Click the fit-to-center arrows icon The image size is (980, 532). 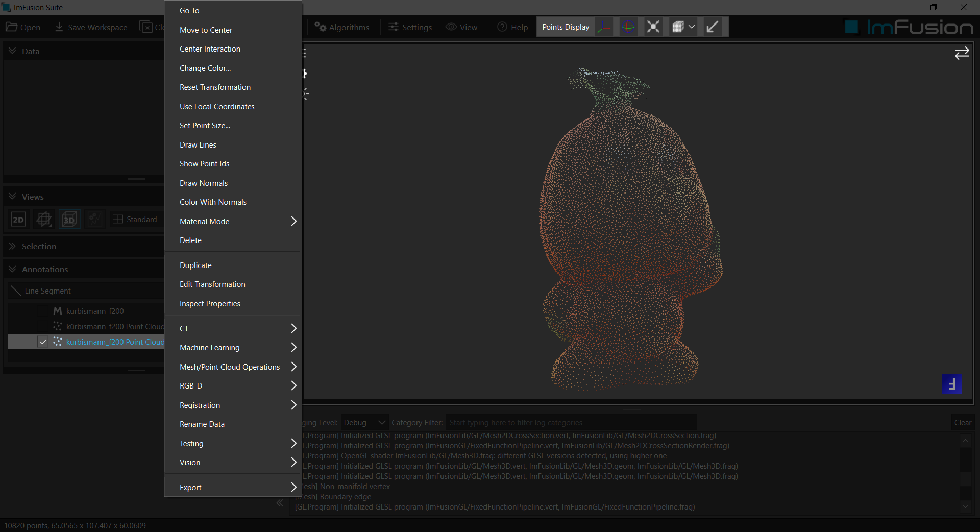pyautogui.click(x=653, y=27)
